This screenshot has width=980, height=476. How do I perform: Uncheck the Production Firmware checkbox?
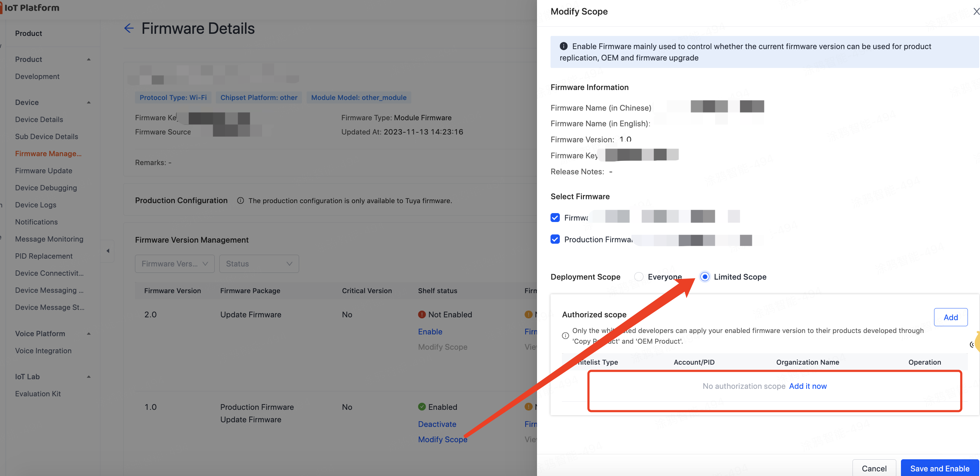click(555, 239)
